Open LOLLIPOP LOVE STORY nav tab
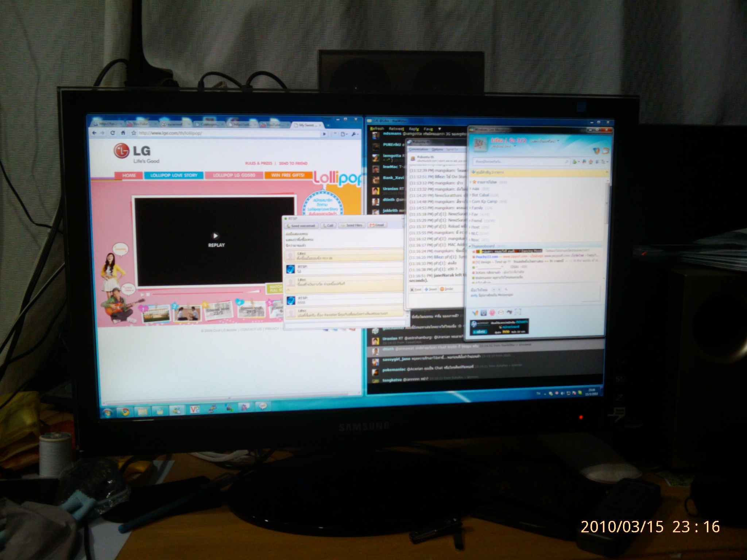 coord(174,175)
